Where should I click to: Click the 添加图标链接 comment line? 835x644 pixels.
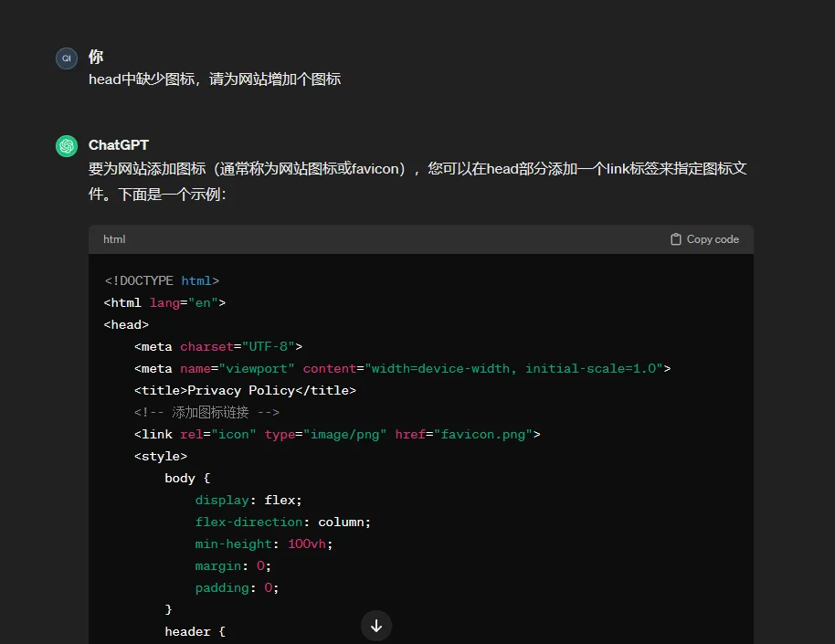click(x=206, y=413)
